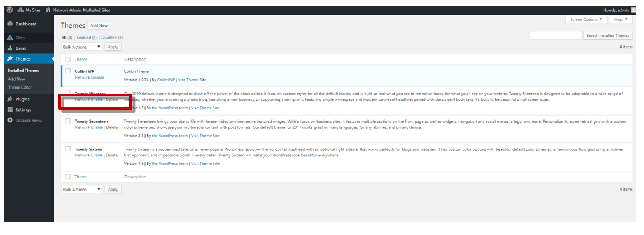Open the Settings sidebar icon
The image size is (644, 235).
10,109
